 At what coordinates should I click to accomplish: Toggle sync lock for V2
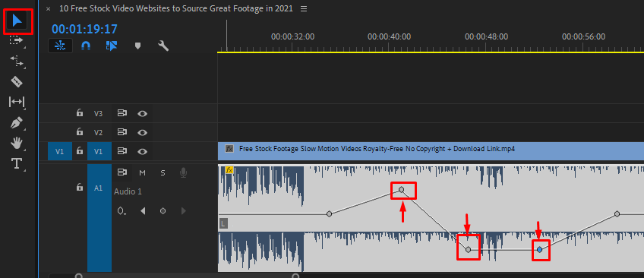tap(122, 132)
